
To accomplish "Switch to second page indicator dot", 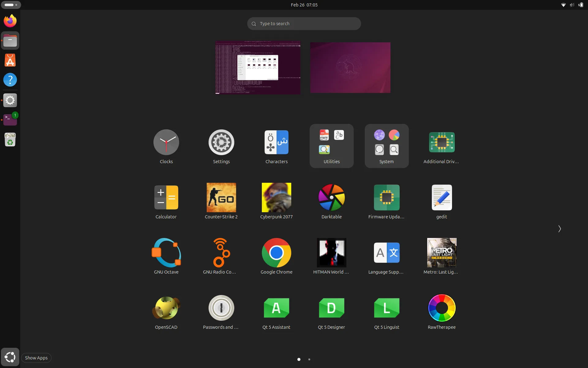I will (x=309, y=359).
